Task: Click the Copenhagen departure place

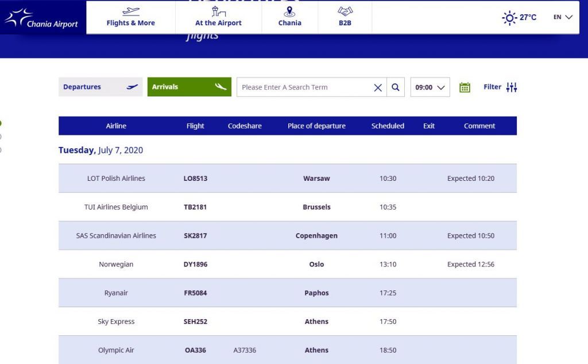Action: click(316, 236)
